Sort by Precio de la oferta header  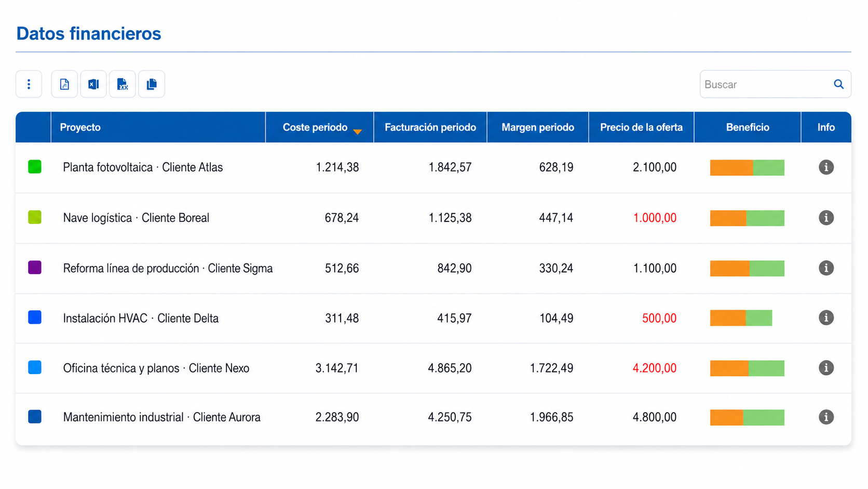[x=642, y=127]
